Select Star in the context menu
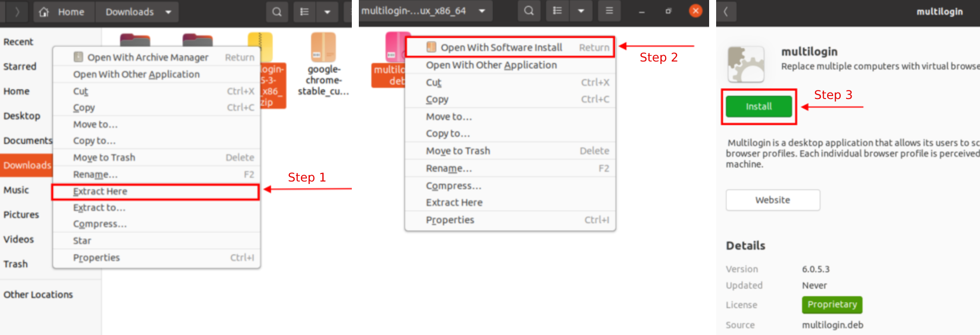 [156, 240]
